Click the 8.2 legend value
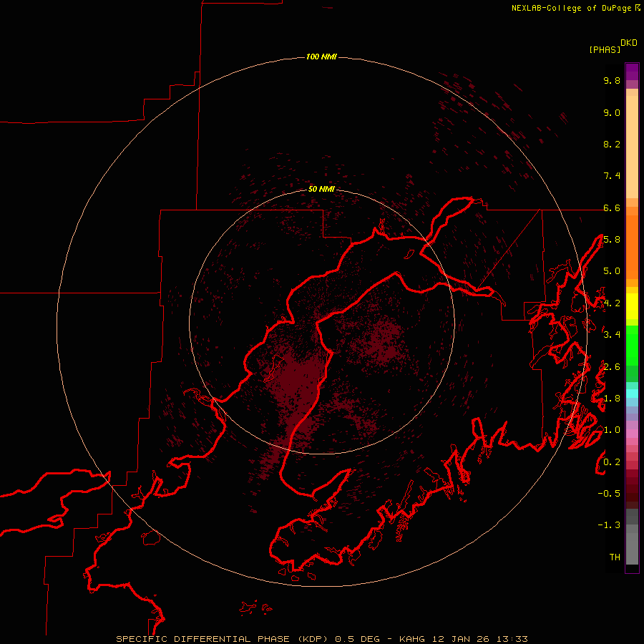644x644 pixels. point(612,144)
